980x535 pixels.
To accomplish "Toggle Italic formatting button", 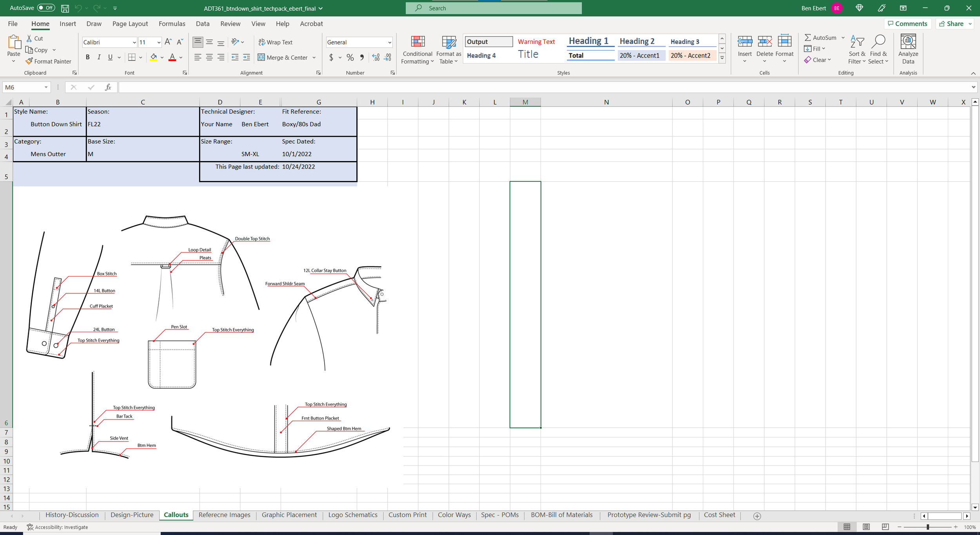I will coord(99,57).
